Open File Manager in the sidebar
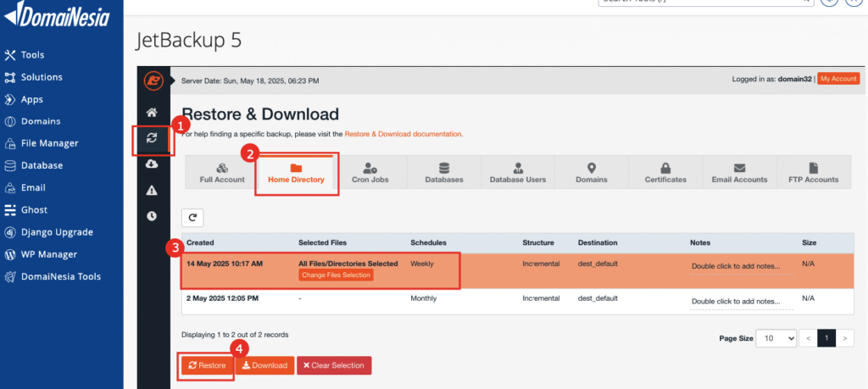 42,143
